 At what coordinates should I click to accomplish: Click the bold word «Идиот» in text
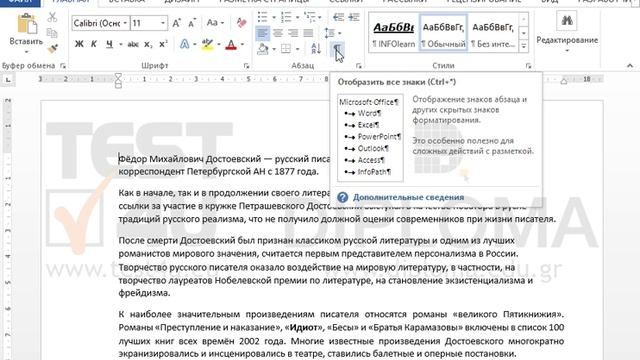pyautogui.click(x=303, y=327)
